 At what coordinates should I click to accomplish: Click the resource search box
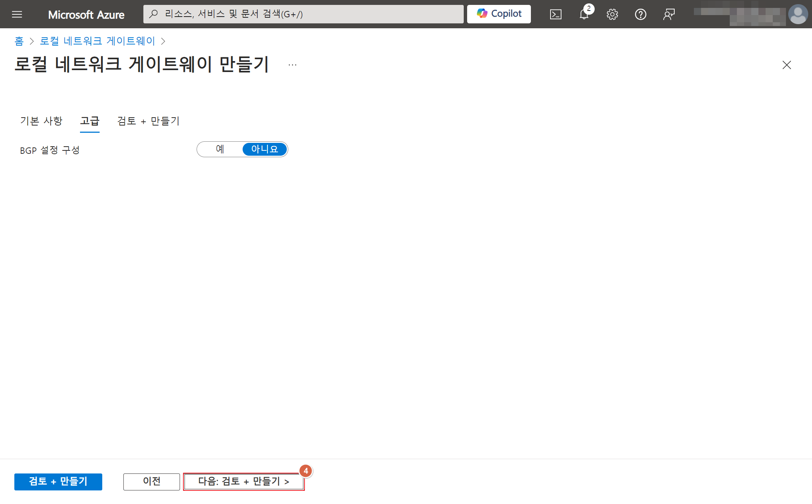tap(303, 14)
